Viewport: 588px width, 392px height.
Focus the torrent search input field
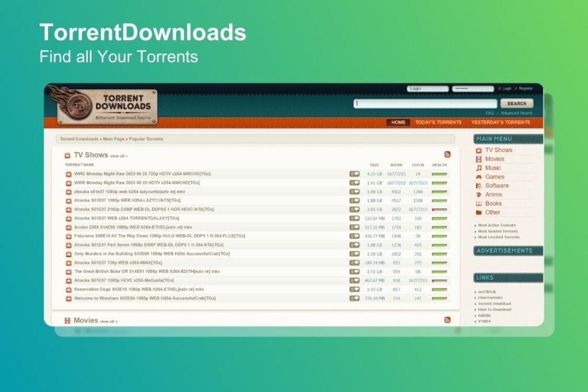coord(425,104)
